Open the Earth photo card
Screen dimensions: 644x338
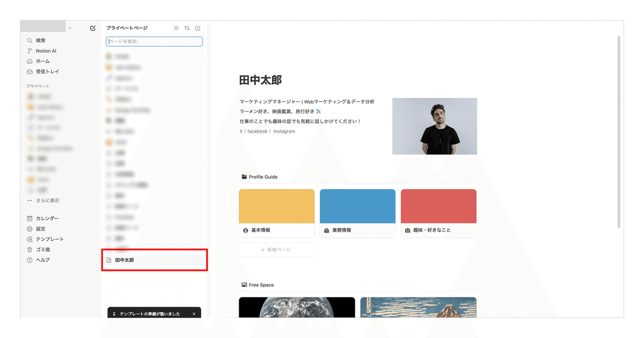(x=297, y=307)
